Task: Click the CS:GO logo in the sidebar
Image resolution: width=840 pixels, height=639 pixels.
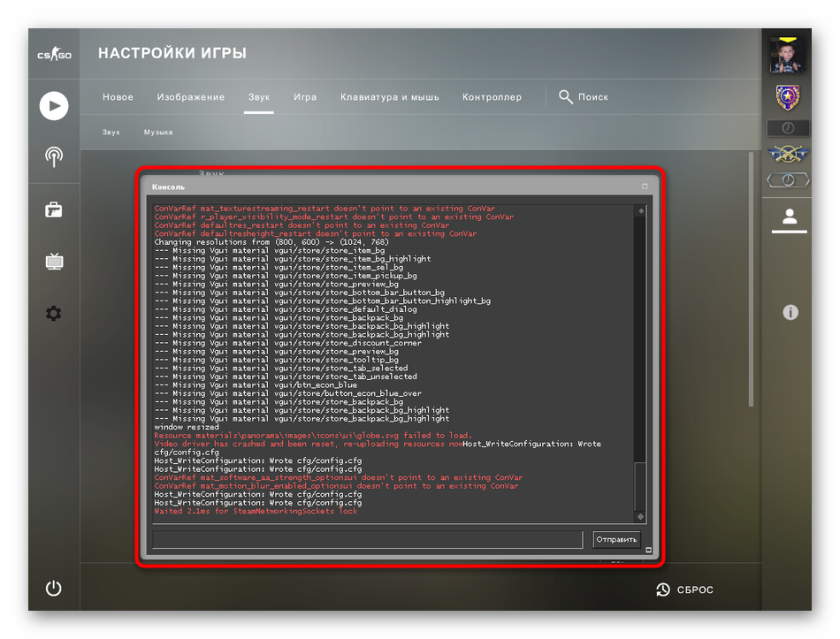Action: (x=54, y=55)
